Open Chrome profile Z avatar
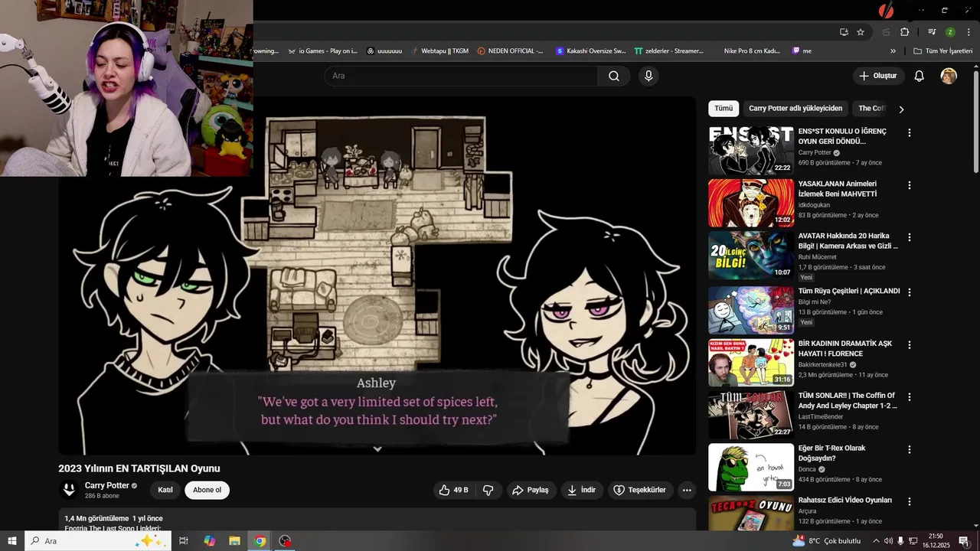This screenshot has width=980, height=551. tap(950, 32)
